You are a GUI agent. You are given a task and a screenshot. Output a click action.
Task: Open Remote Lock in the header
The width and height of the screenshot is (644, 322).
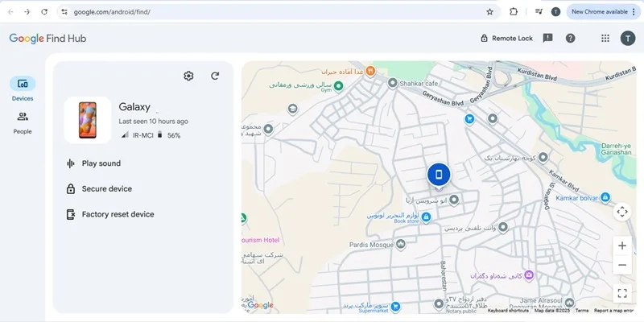tap(506, 38)
